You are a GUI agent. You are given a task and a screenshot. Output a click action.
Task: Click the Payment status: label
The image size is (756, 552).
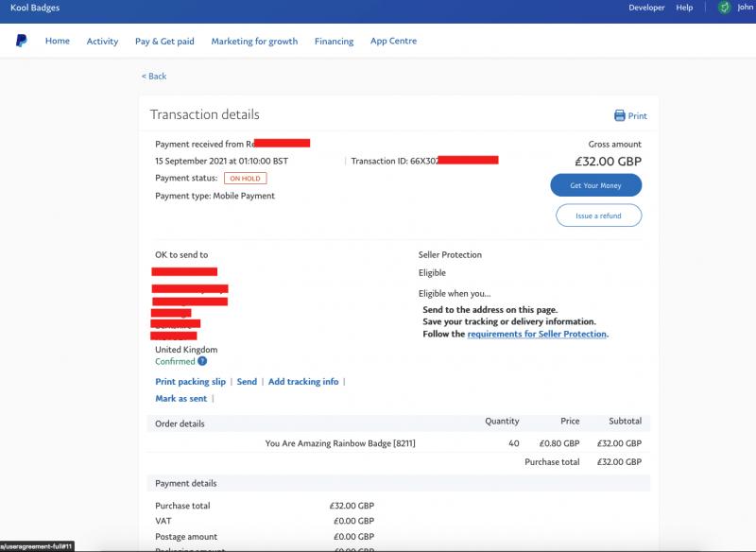click(x=186, y=178)
